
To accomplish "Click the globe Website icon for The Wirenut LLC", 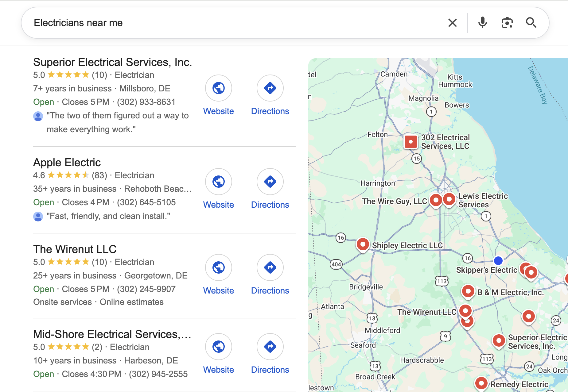I will click(x=219, y=267).
